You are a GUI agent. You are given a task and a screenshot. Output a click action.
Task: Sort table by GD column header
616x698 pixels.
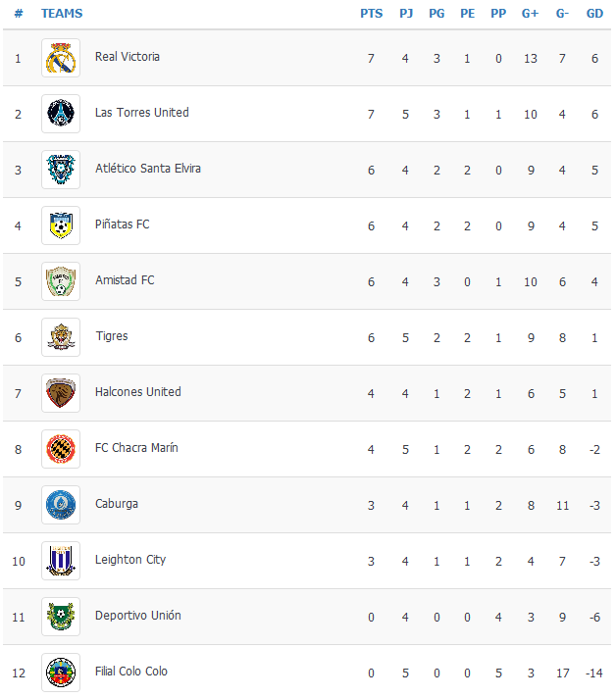pos(594,14)
